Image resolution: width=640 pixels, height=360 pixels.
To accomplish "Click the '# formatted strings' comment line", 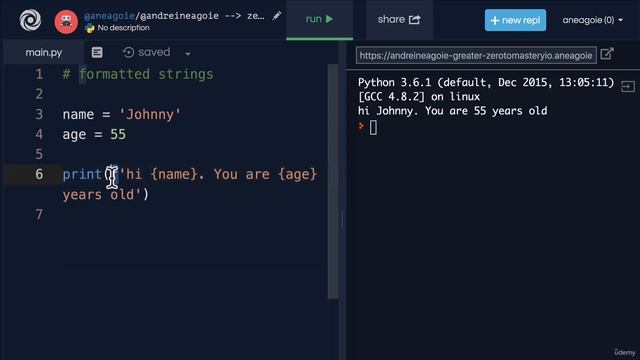I will pyautogui.click(x=138, y=74).
